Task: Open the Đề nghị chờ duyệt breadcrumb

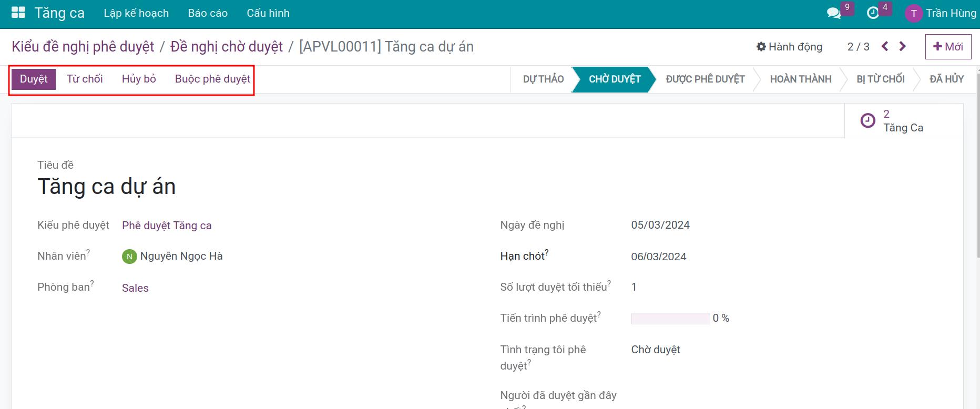Action: 227,47
